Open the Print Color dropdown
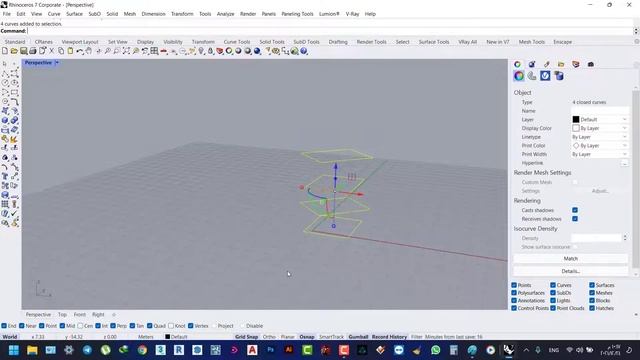The width and height of the screenshot is (640, 360). point(600,146)
